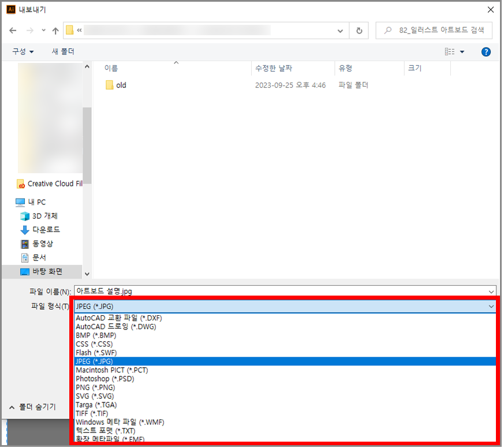This screenshot has height=448, width=504.
Task: Open 다운로드 in the navigation pane
Action: (46, 230)
